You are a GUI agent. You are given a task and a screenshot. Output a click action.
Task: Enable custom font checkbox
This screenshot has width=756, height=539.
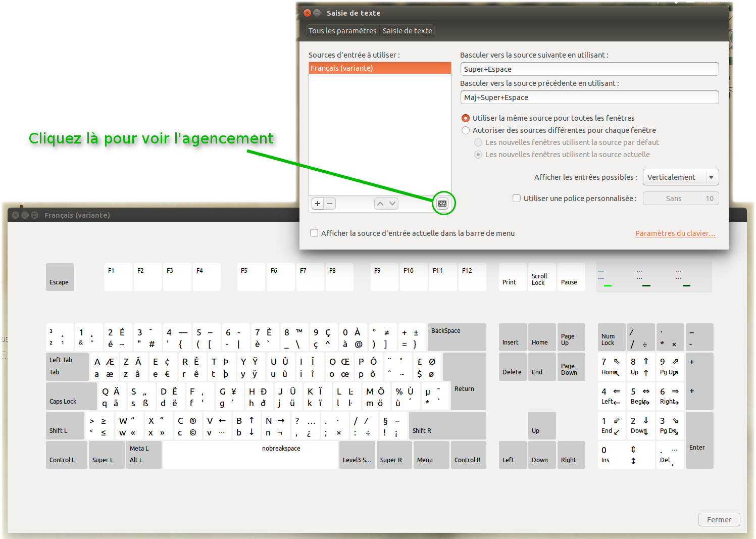point(517,198)
